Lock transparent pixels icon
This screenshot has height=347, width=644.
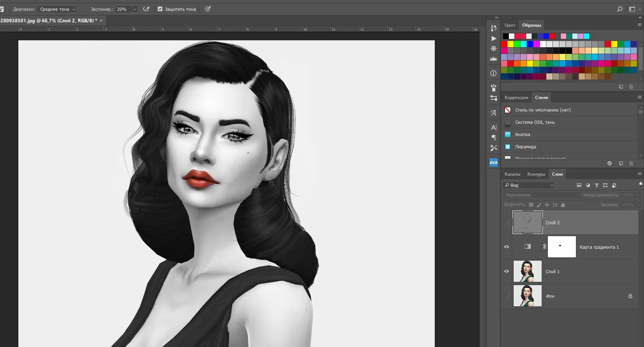[x=531, y=205]
